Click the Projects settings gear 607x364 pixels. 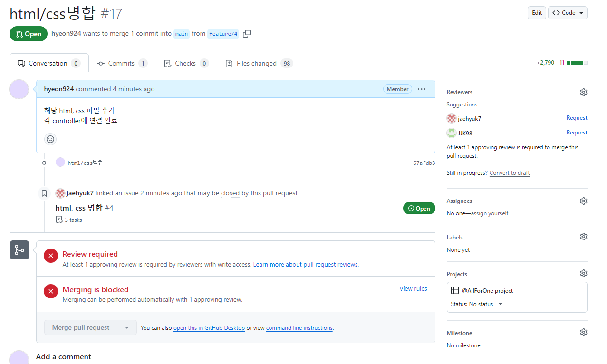(583, 273)
